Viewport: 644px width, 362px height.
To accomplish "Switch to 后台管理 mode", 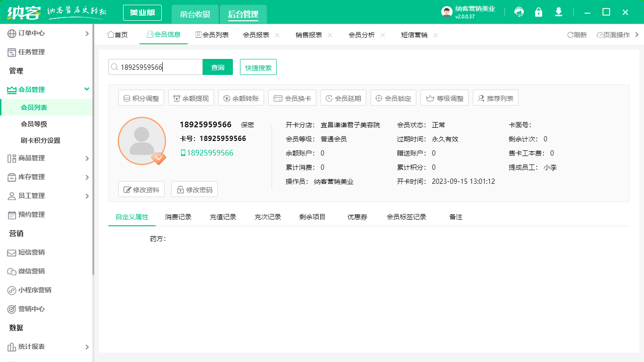I will (x=243, y=14).
